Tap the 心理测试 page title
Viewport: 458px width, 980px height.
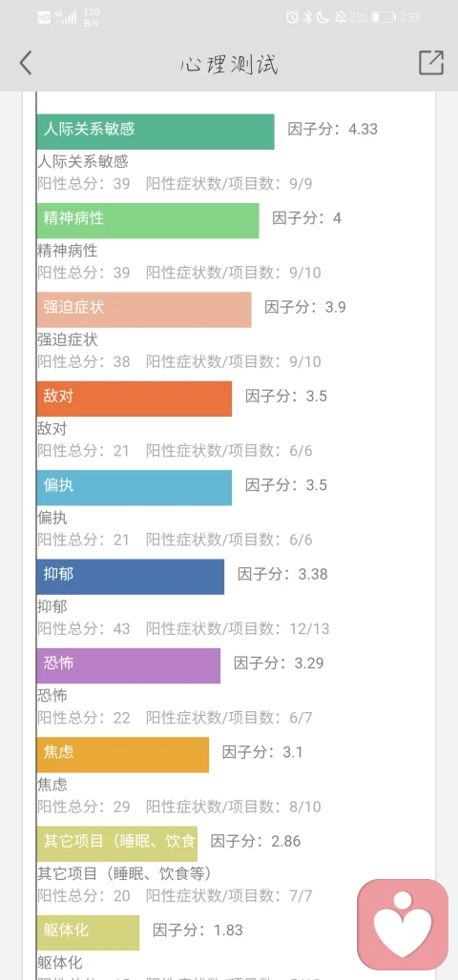[229, 64]
